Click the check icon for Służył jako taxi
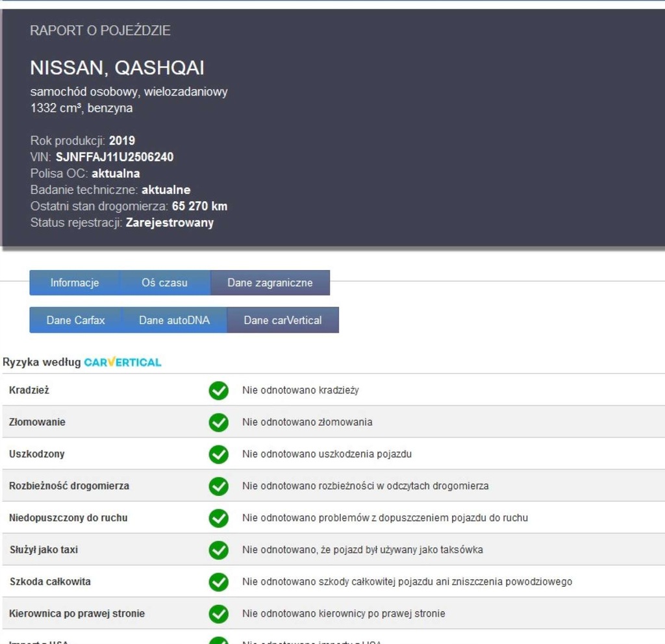This screenshot has height=644, width=665. (218, 550)
